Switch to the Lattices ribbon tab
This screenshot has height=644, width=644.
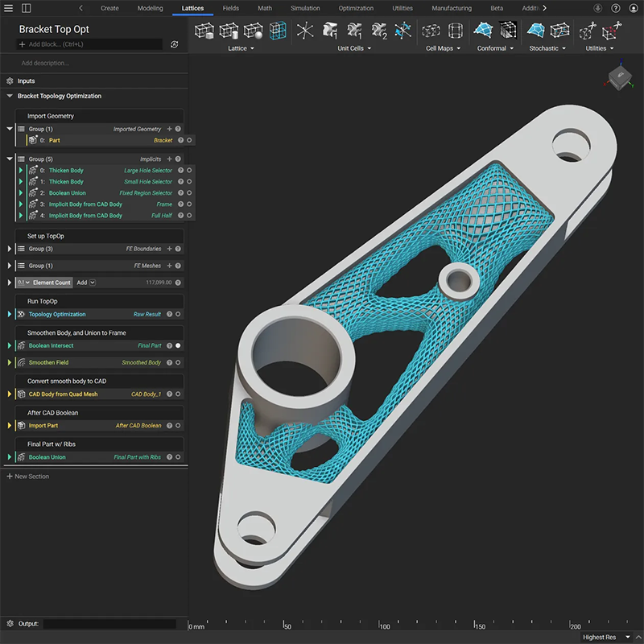tap(192, 8)
